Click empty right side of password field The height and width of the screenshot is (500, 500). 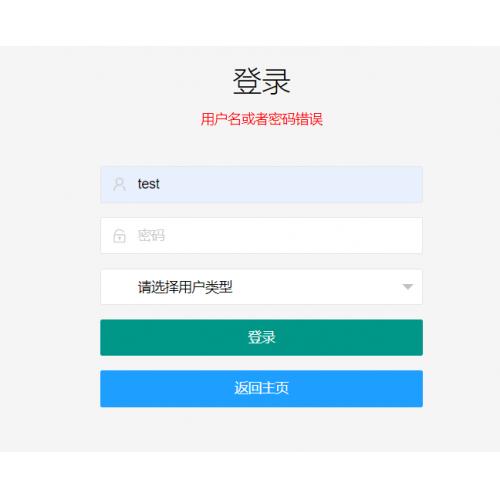pos(333,235)
